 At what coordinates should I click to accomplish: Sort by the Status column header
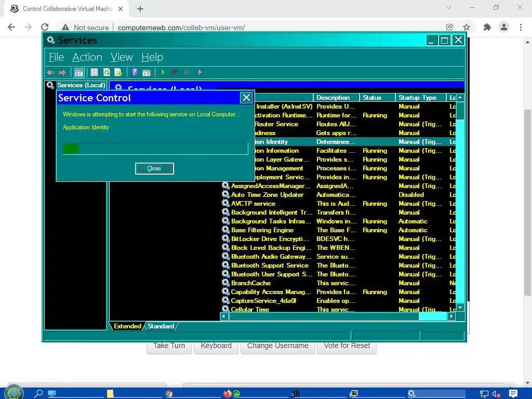pyautogui.click(x=377, y=97)
